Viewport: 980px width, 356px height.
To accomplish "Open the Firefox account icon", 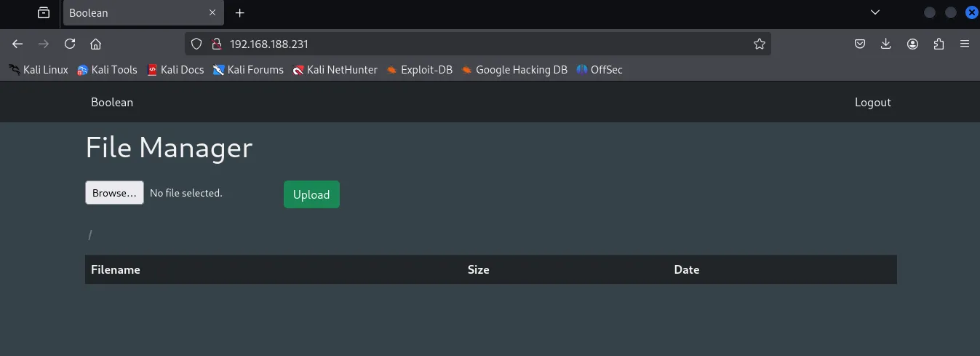I will 912,44.
